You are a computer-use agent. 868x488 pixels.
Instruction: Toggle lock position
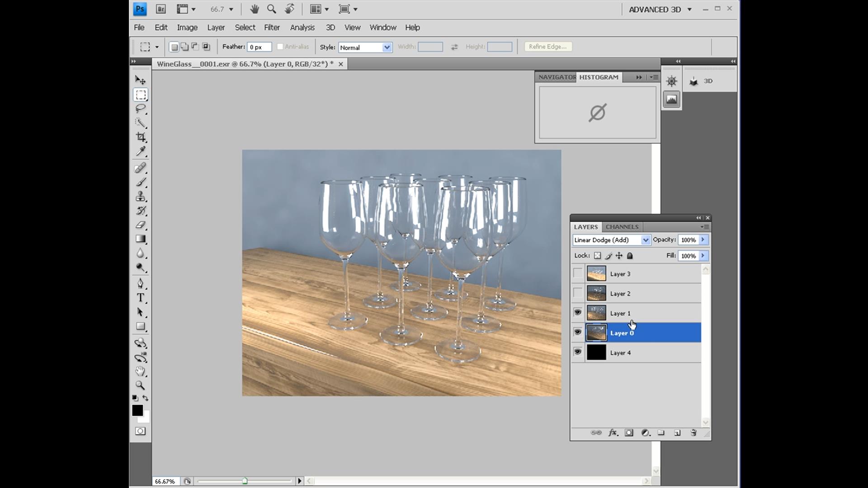tap(619, 256)
